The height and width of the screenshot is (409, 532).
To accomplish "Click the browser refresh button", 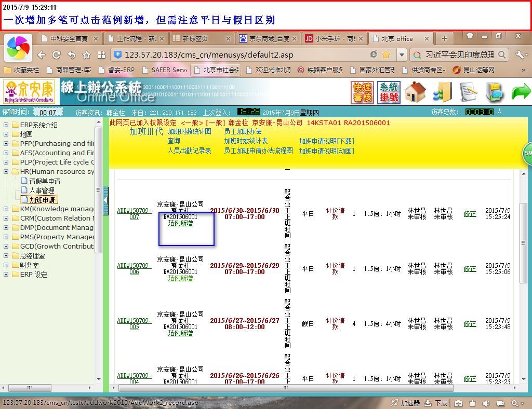I will point(57,55).
